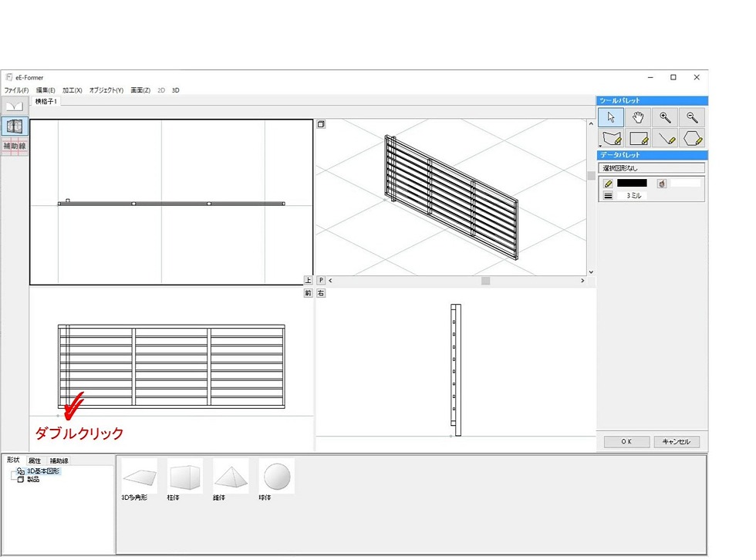Image resolution: width=756 pixels, height=560 pixels.
Task: Select the 横格子1 document tab
Action: tap(46, 101)
